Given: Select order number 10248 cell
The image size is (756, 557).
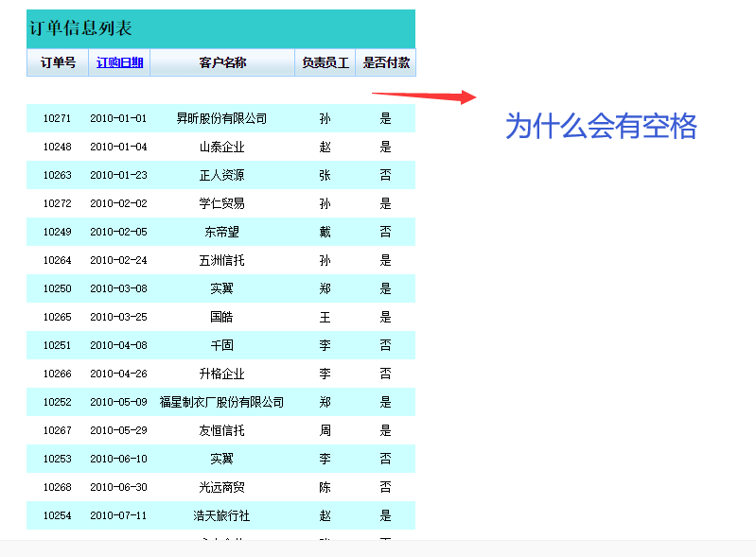Looking at the screenshot, I should (57, 147).
